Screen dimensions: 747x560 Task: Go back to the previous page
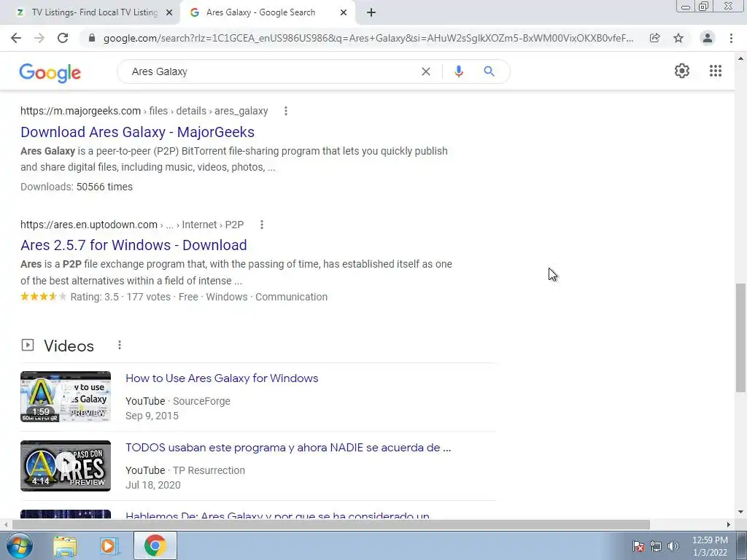[x=16, y=38]
